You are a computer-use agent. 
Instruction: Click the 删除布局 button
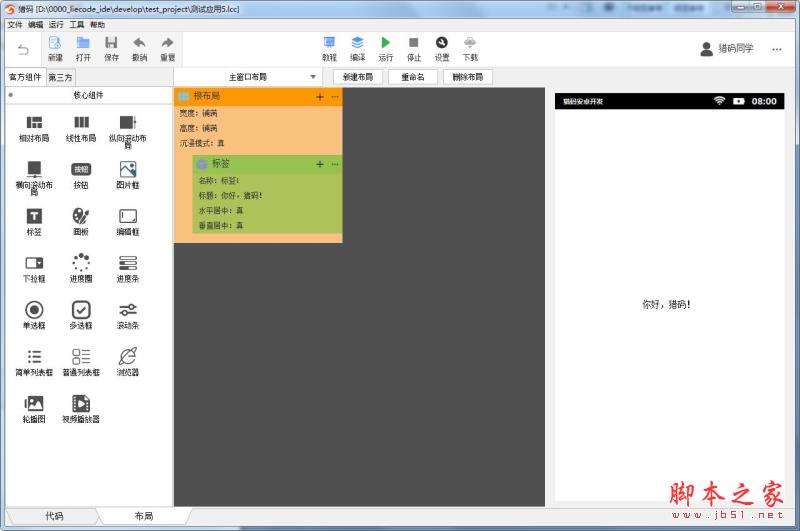coord(468,77)
